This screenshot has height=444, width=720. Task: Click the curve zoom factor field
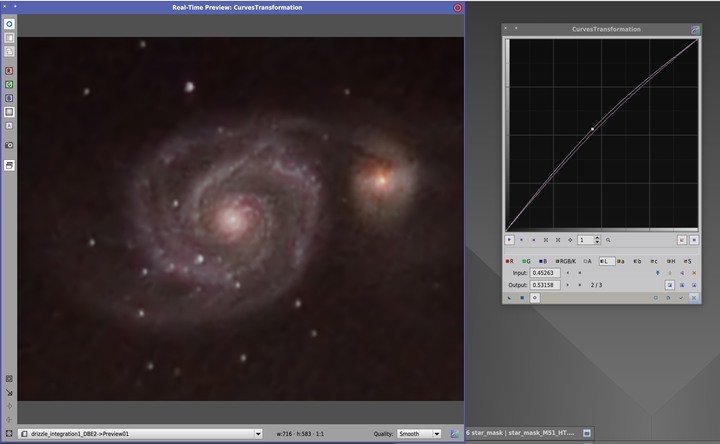point(586,240)
